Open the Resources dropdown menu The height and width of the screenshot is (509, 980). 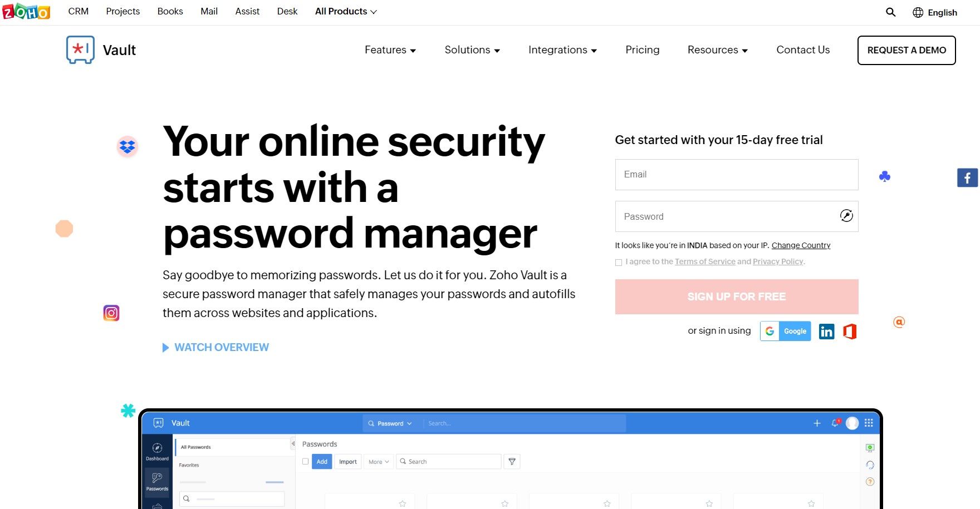718,50
